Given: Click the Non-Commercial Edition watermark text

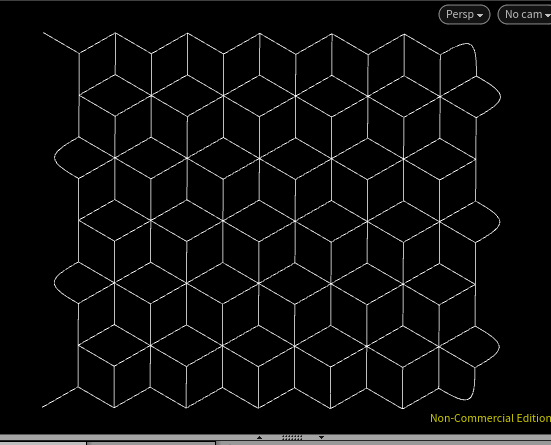Looking at the screenshot, I should coord(490,418).
